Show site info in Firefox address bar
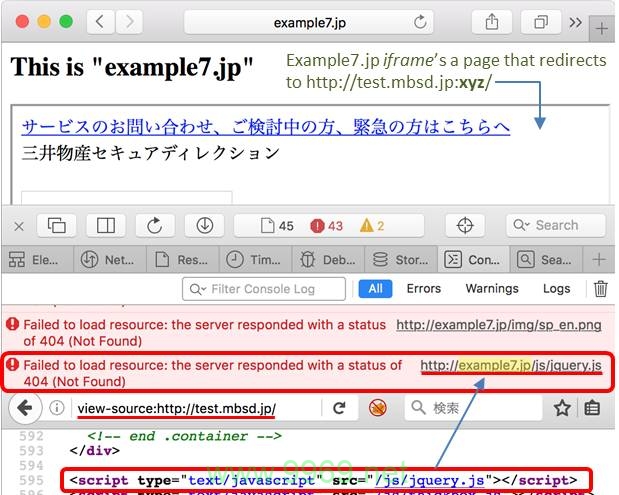Screen dimensions: 619x495 click(57, 408)
